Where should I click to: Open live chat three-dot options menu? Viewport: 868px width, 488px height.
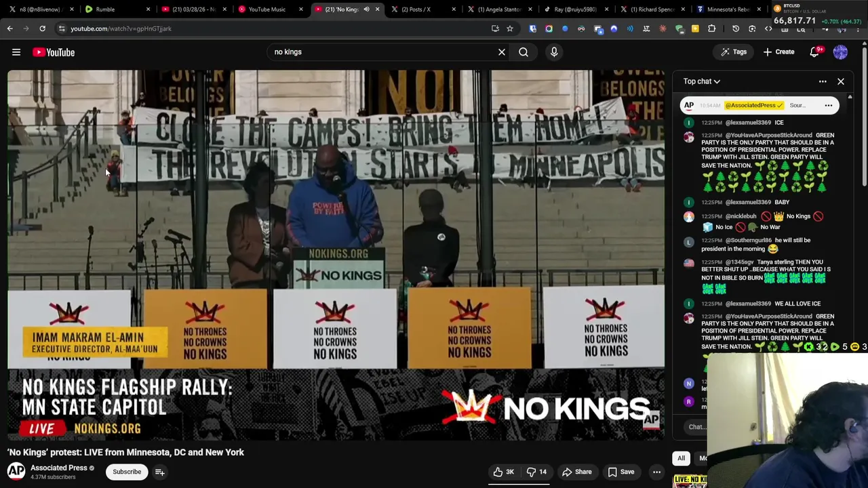coord(823,81)
